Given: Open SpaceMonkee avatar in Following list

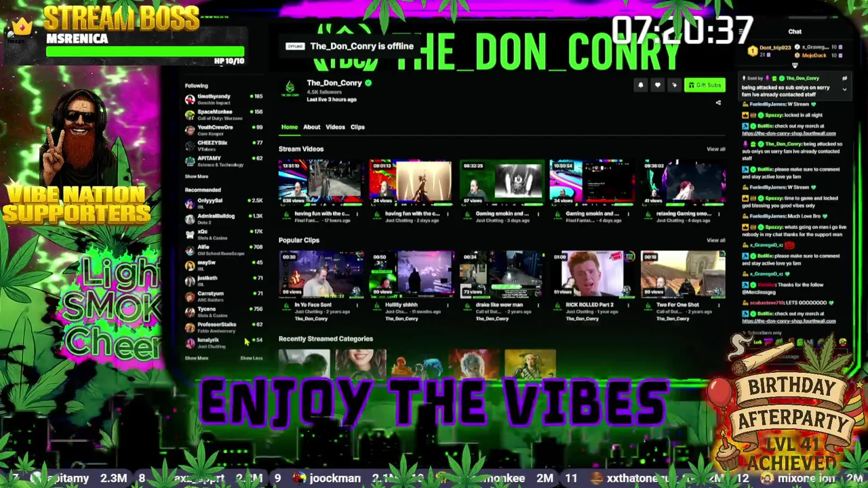Looking at the screenshot, I should point(190,115).
